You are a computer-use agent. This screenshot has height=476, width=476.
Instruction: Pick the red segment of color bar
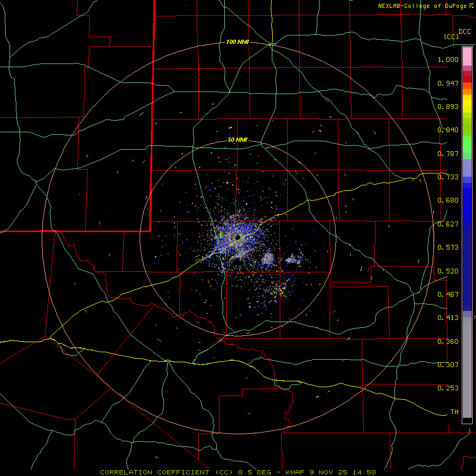click(467, 79)
